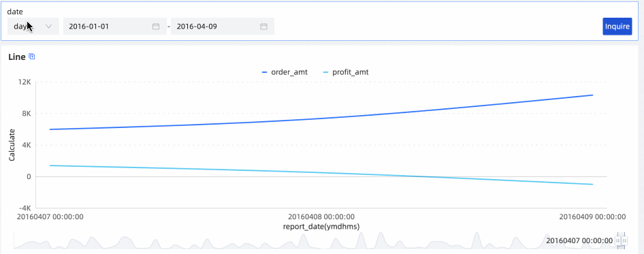Click the 20160408 00:00:00 axis label
Viewport: 644px width, 254px height.
(x=321, y=217)
